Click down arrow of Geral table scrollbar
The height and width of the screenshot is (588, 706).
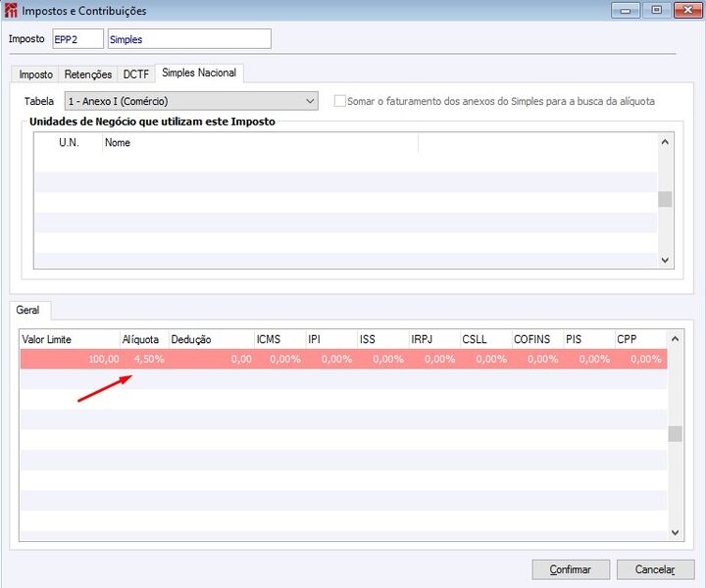[675, 532]
